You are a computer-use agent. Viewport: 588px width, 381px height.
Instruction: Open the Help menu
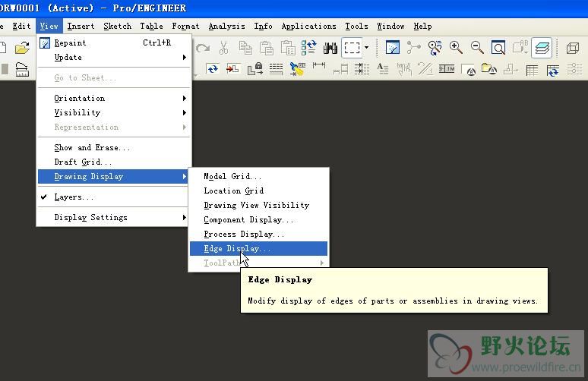coord(422,27)
